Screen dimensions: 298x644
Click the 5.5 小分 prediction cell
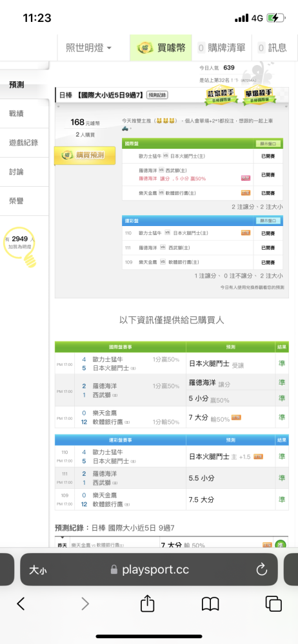click(231, 478)
